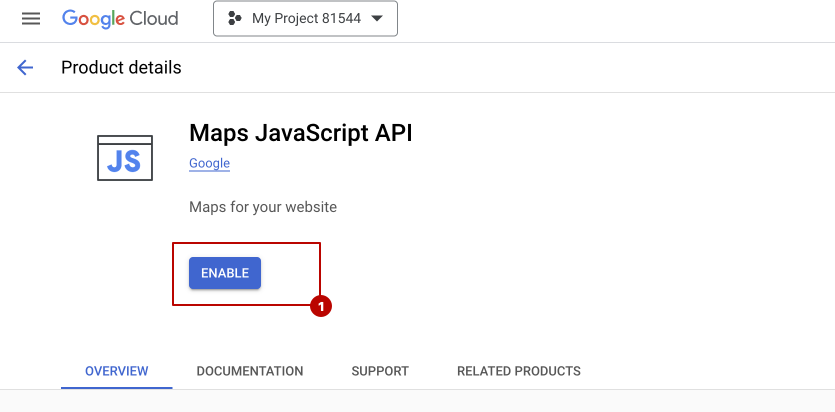Image resolution: width=835 pixels, height=412 pixels.
Task: Click the 'Maps for your website' description
Action: click(x=263, y=207)
